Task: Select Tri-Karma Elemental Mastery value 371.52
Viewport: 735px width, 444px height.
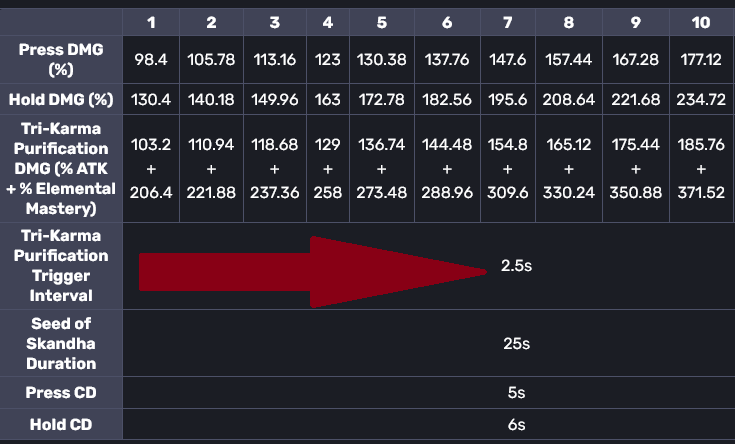Action: click(701, 192)
